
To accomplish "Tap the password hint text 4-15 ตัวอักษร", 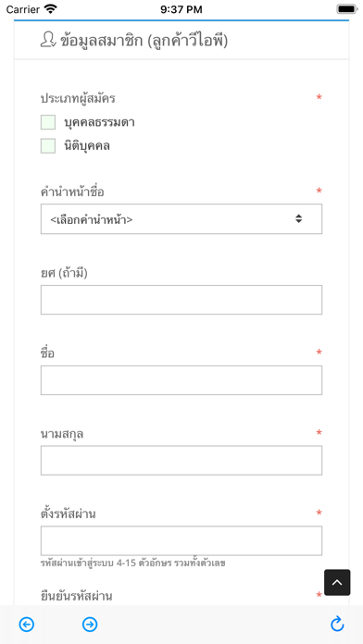I will click(132, 563).
